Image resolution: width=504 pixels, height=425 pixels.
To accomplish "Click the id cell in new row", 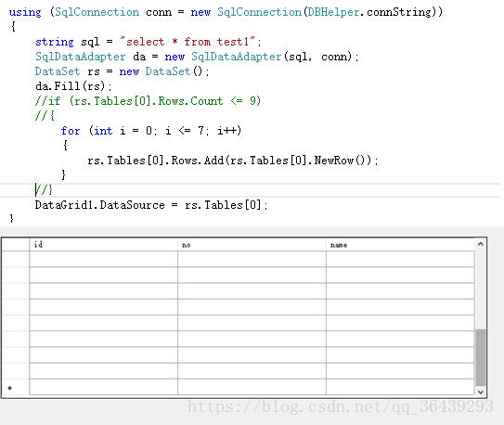I will tap(104, 387).
